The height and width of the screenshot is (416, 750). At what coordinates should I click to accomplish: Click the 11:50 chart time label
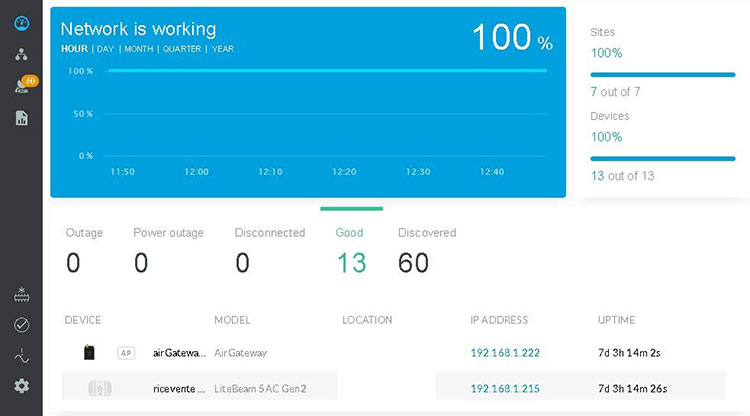(122, 172)
